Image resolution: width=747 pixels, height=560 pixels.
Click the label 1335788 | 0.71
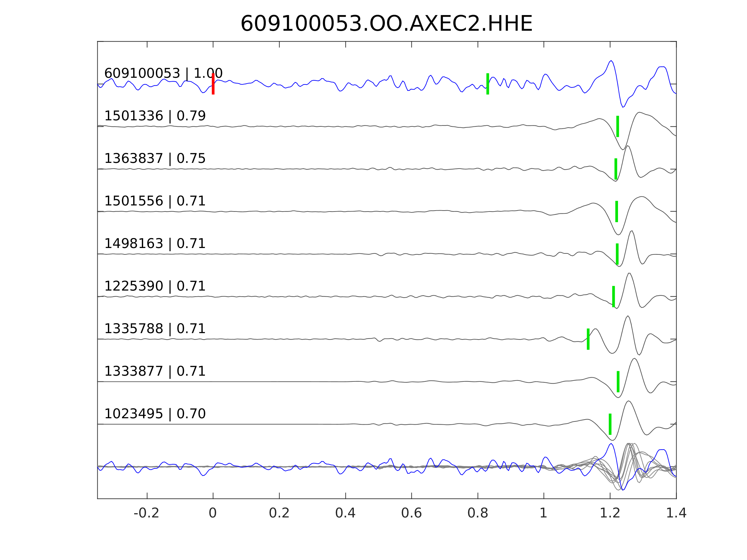tap(155, 328)
